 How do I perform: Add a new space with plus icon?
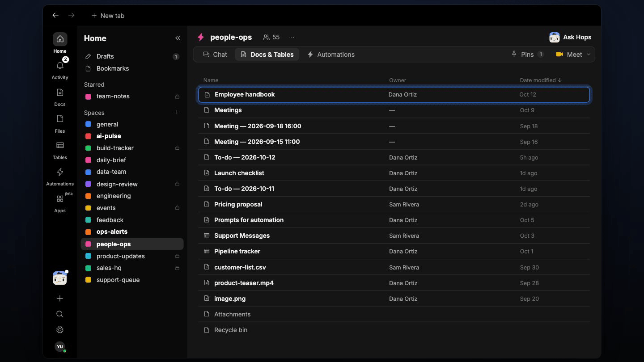point(177,112)
